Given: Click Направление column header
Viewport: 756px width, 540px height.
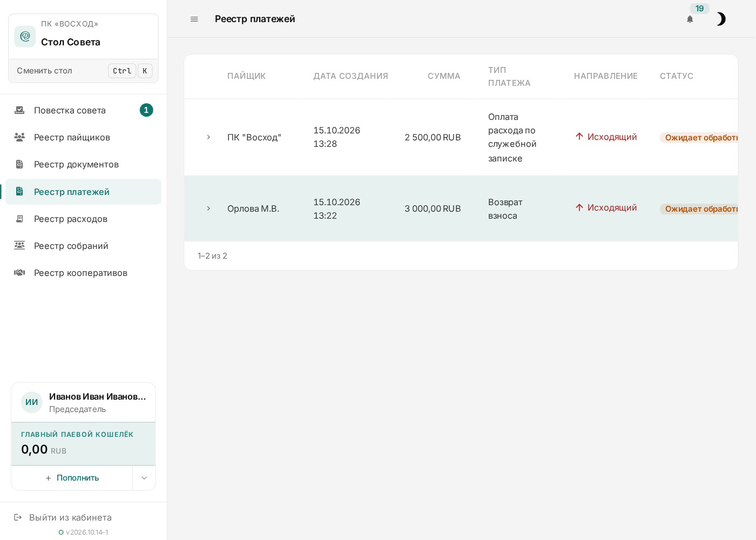Looking at the screenshot, I should click(x=605, y=76).
